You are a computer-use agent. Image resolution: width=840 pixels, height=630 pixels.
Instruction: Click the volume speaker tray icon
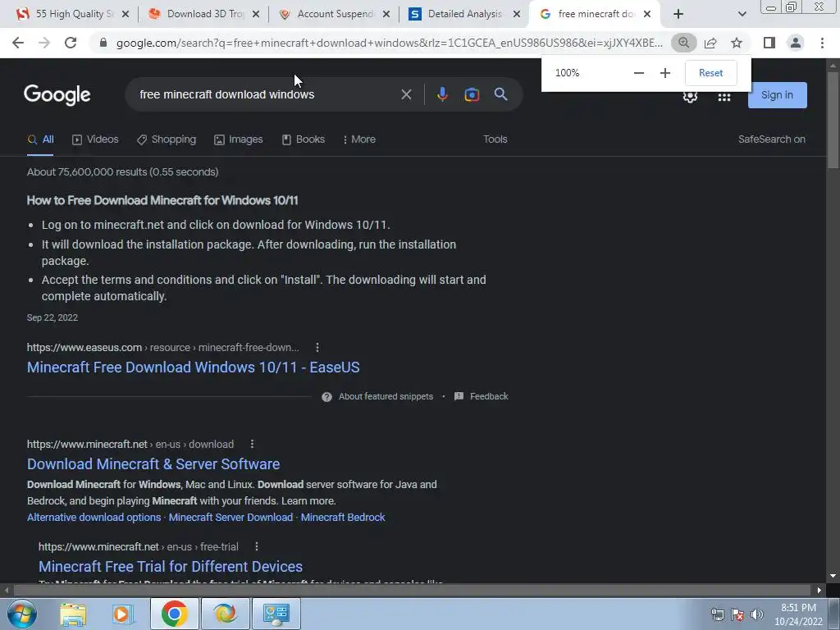(x=757, y=614)
